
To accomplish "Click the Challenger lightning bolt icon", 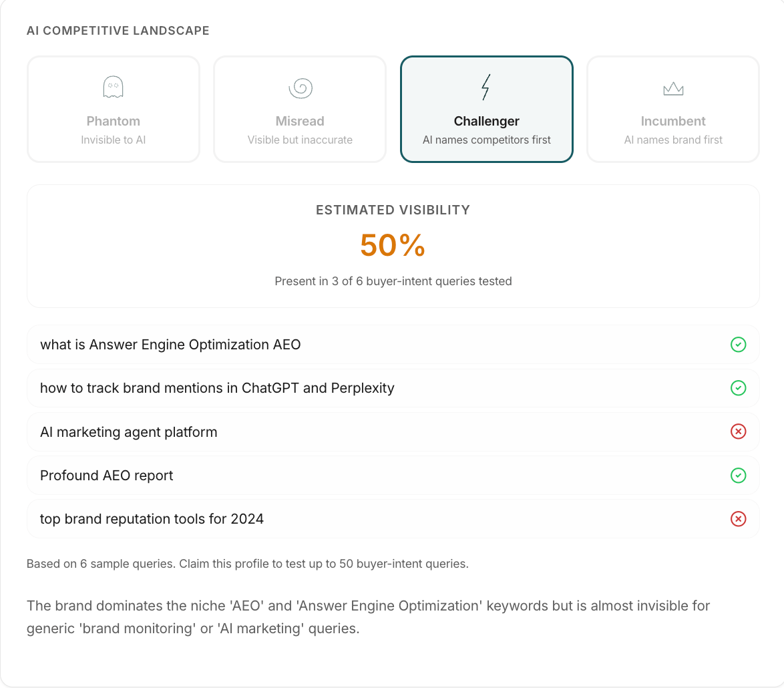I will point(486,88).
